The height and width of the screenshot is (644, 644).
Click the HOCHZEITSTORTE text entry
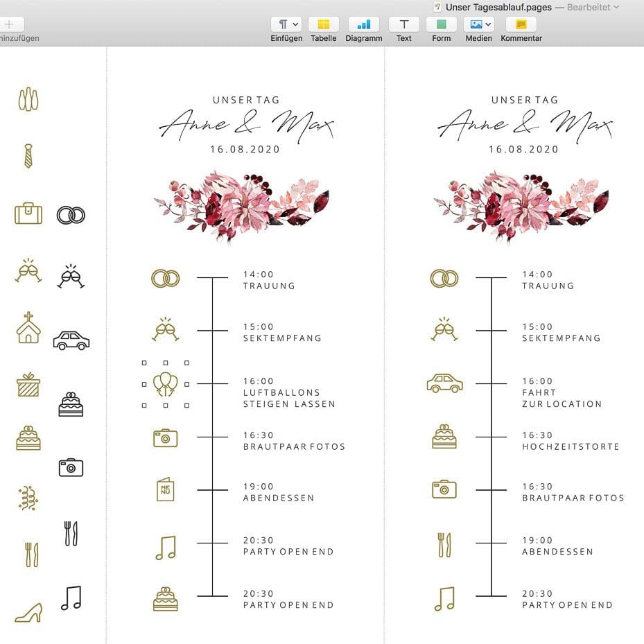[x=570, y=447]
